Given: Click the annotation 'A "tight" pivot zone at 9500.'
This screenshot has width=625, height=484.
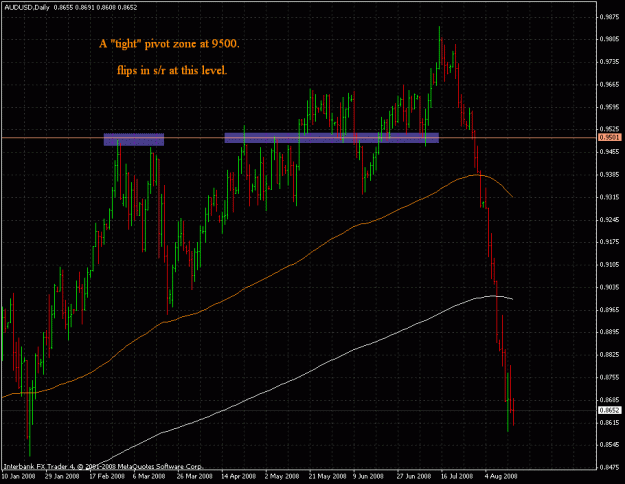Looking at the screenshot, I should coord(169,44).
